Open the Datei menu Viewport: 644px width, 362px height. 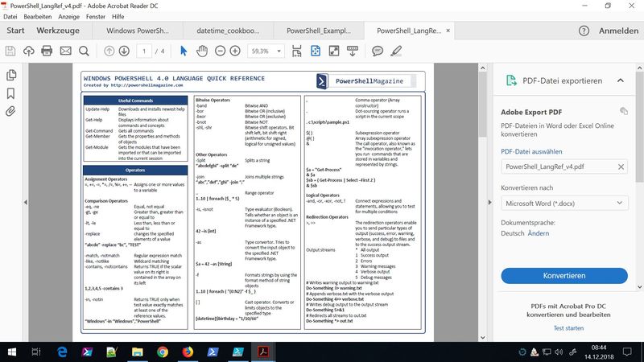(10, 17)
